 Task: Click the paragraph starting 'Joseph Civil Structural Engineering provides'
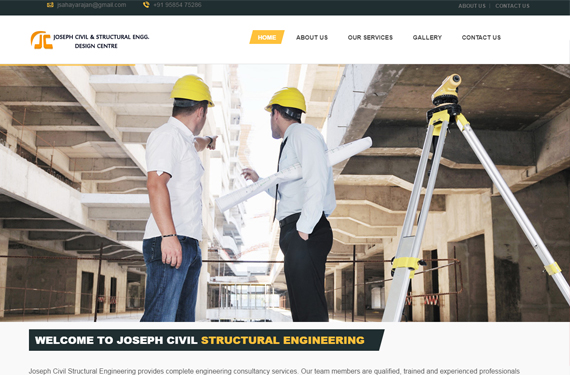[x=274, y=371]
